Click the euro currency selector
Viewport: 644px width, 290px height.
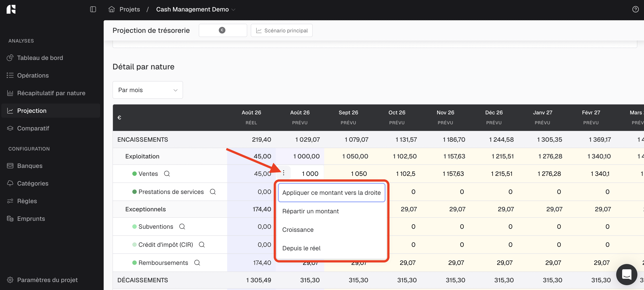tap(223, 30)
